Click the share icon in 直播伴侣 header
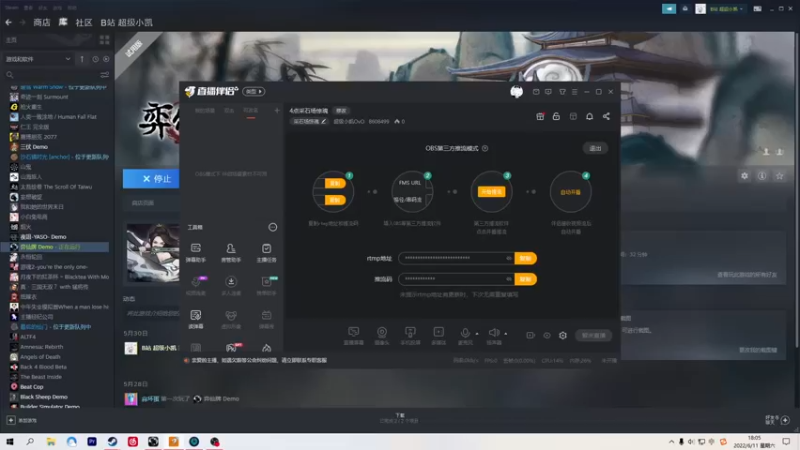800x450 pixels. click(606, 116)
